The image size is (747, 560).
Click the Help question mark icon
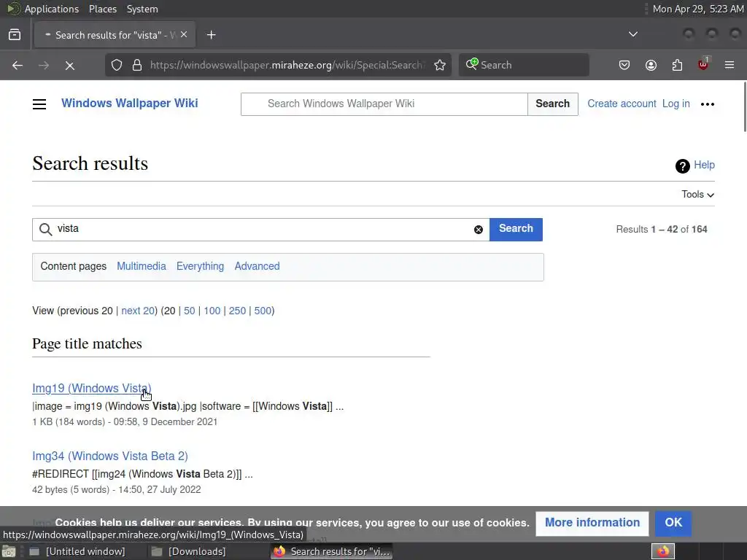coord(683,166)
